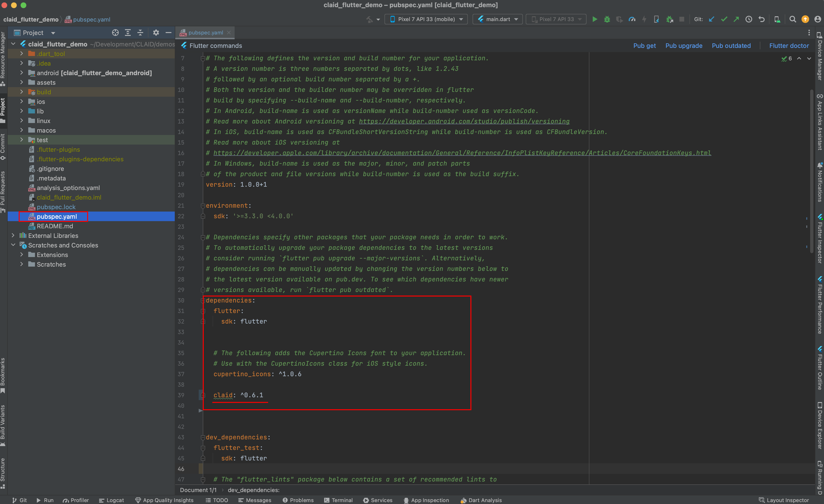Collapse claid_flutter_demo project root
The height and width of the screenshot is (504, 824).
(x=13, y=44)
